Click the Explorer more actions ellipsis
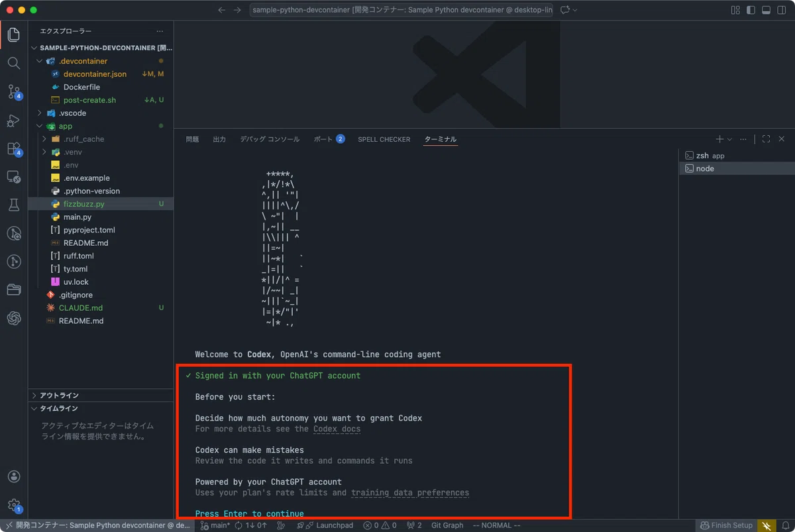Image resolution: width=795 pixels, height=532 pixels. coord(159,31)
